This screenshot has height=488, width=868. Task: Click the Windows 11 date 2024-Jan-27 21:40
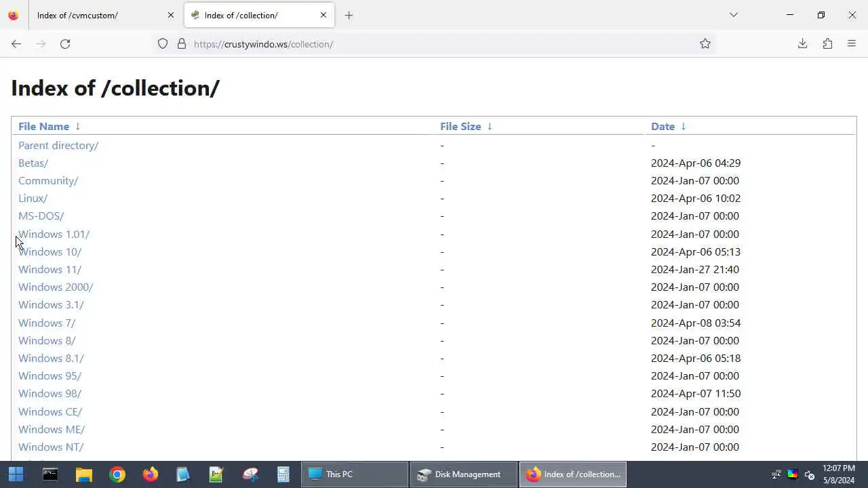point(695,270)
